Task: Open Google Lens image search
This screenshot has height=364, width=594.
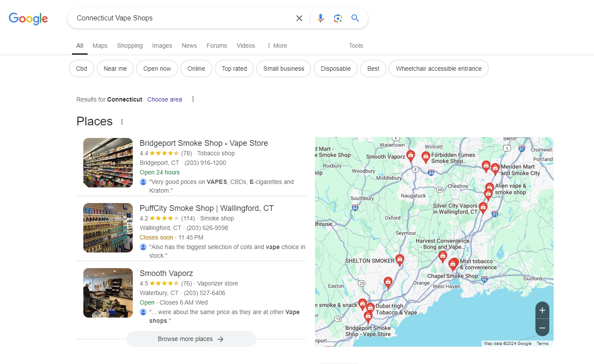Action: [338, 18]
